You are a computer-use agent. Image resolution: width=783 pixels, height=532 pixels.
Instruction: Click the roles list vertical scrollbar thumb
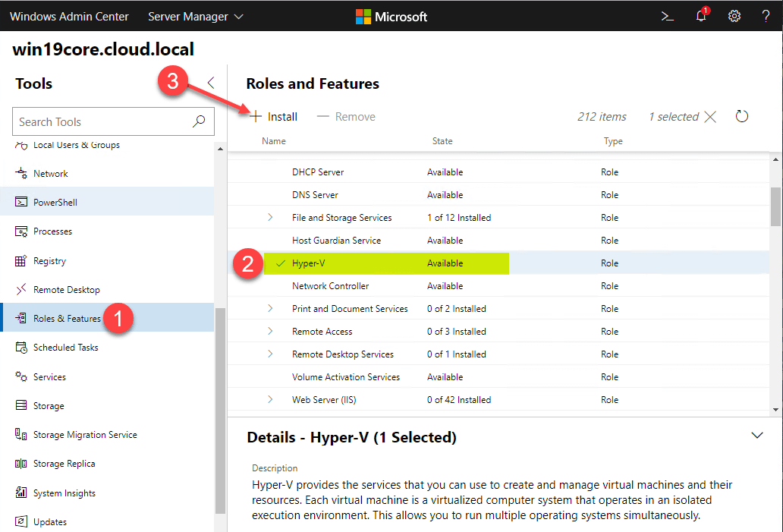click(x=775, y=206)
